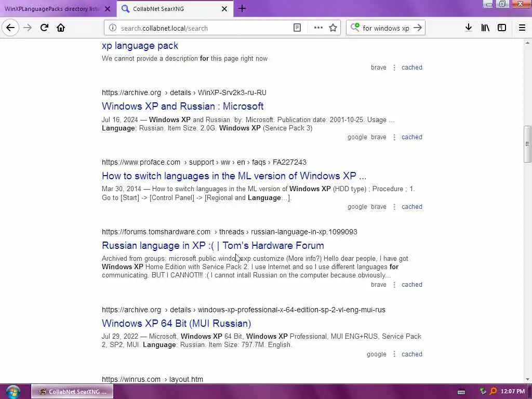Open 'Windows XP and Russian : Microsoft' result
This screenshot has height=399, width=532.
(x=182, y=106)
